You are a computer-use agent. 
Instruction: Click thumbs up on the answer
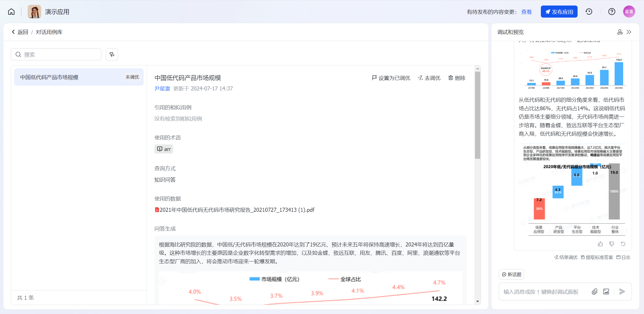600,244
